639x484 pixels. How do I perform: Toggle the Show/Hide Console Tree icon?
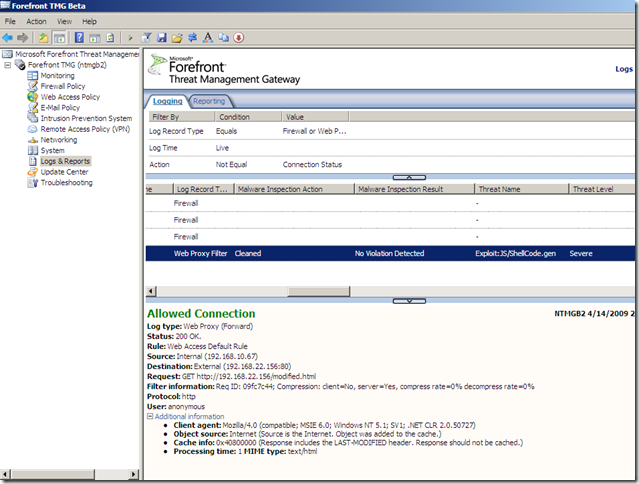coord(59,38)
